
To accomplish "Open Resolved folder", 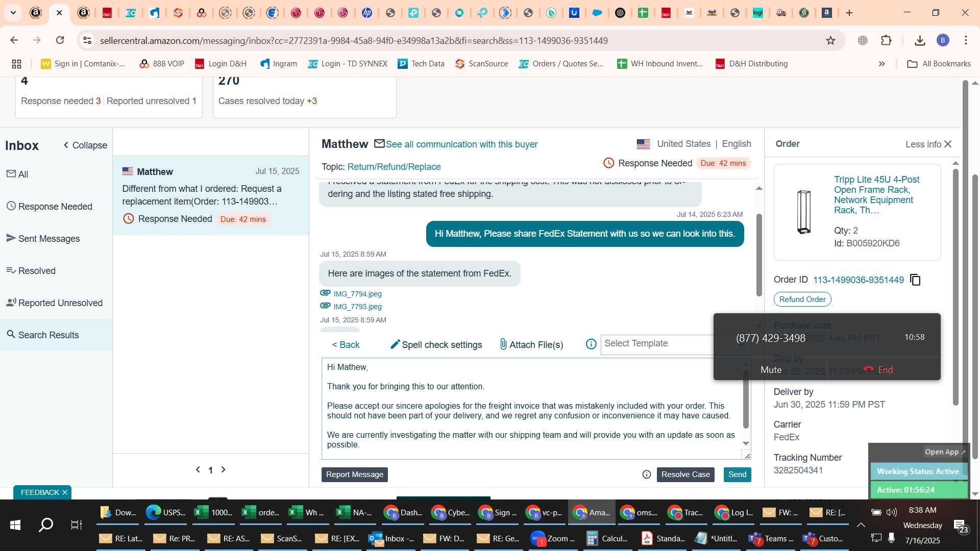I will coord(31,270).
